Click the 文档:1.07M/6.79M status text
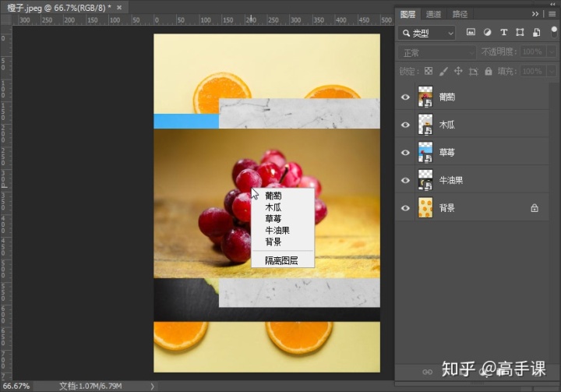561x392 pixels. 90,387
